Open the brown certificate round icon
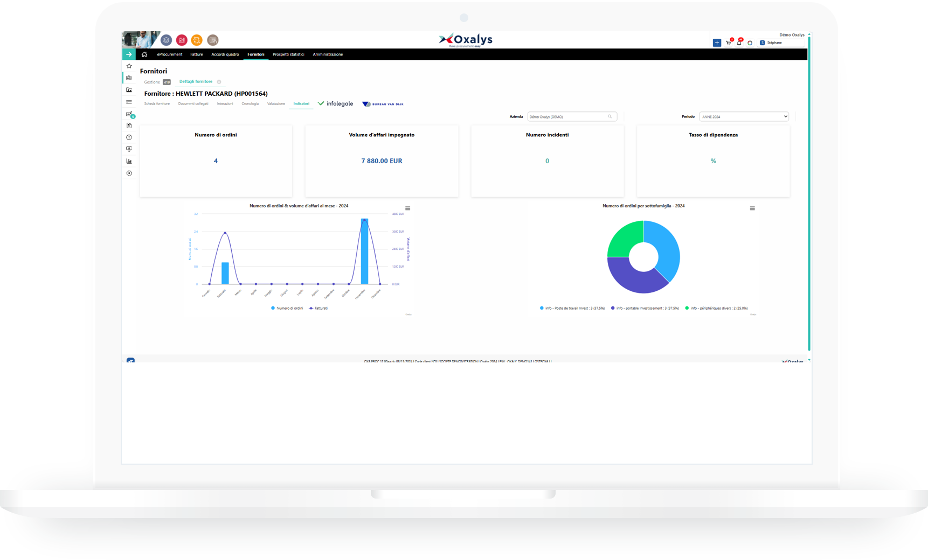Screen dimensions: 928x560 [x=213, y=40]
